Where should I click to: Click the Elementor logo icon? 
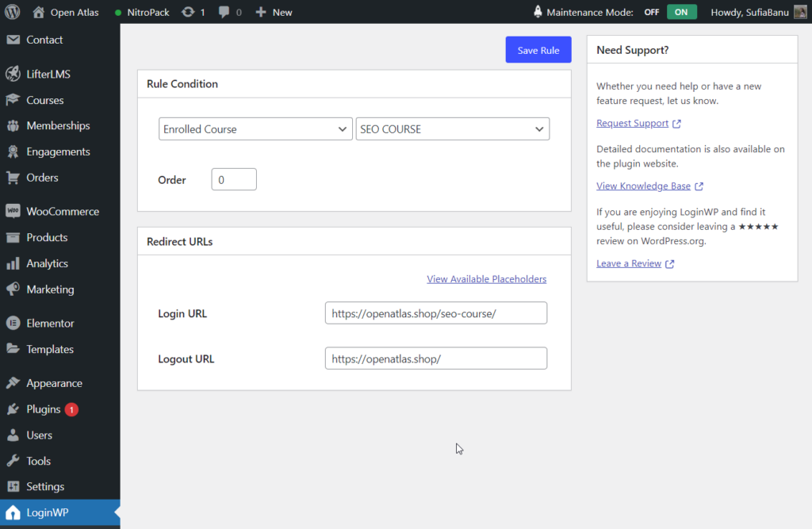coord(13,323)
